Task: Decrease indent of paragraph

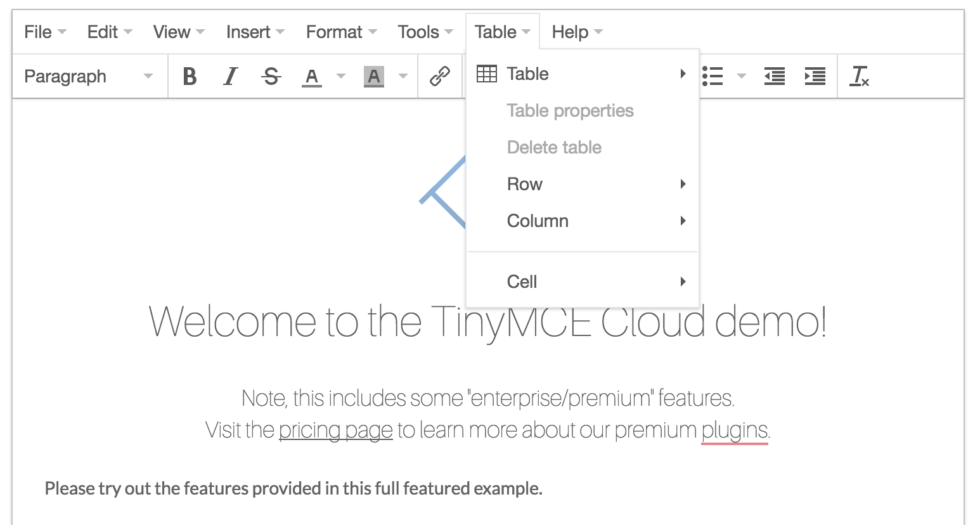Action: point(774,77)
